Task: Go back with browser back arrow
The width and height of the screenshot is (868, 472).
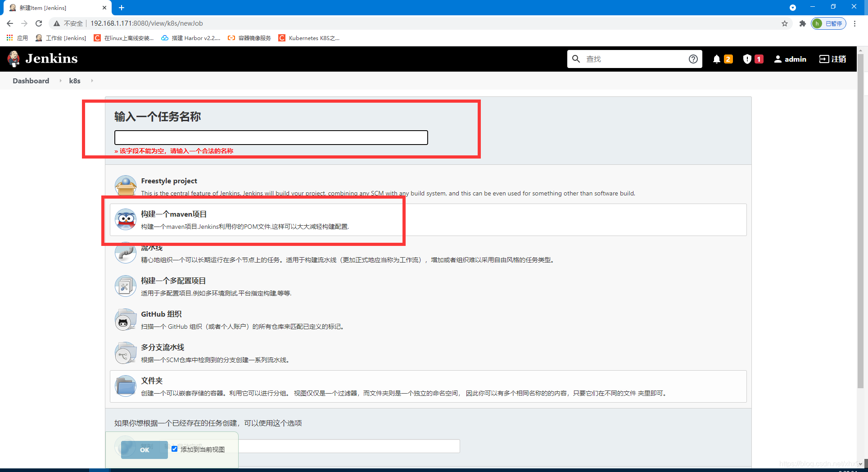Action: (10, 23)
